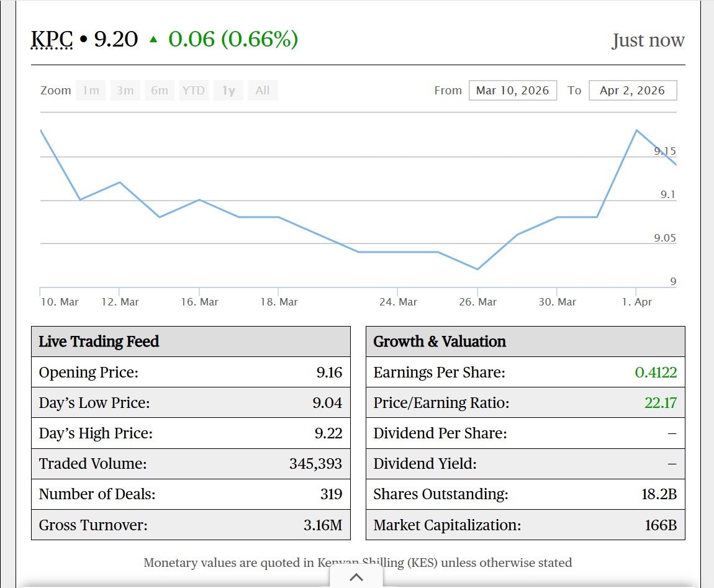Viewport: 714px width, 588px height.
Task: Select the 3m zoom button
Action: pyautogui.click(x=125, y=90)
